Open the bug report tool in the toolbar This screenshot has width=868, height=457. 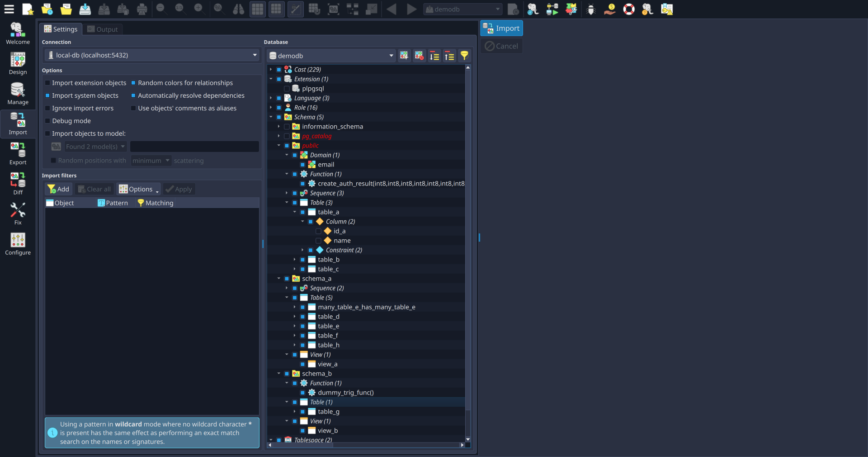(x=591, y=9)
